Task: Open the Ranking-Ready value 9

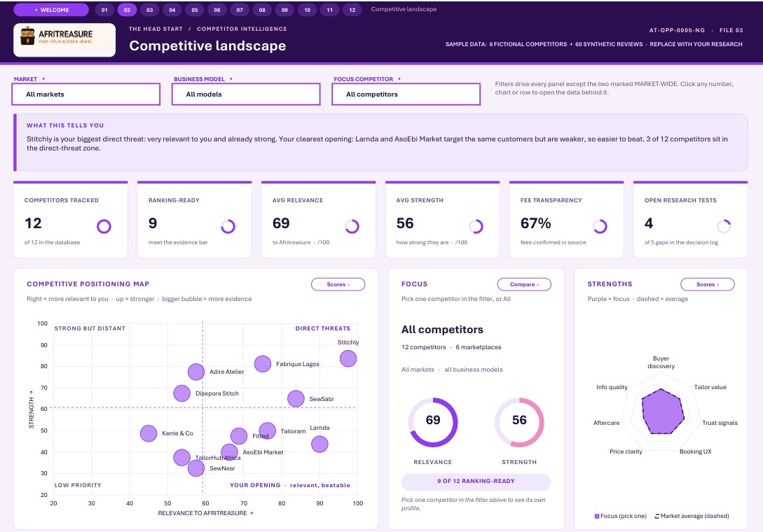Action: pos(153,223)
